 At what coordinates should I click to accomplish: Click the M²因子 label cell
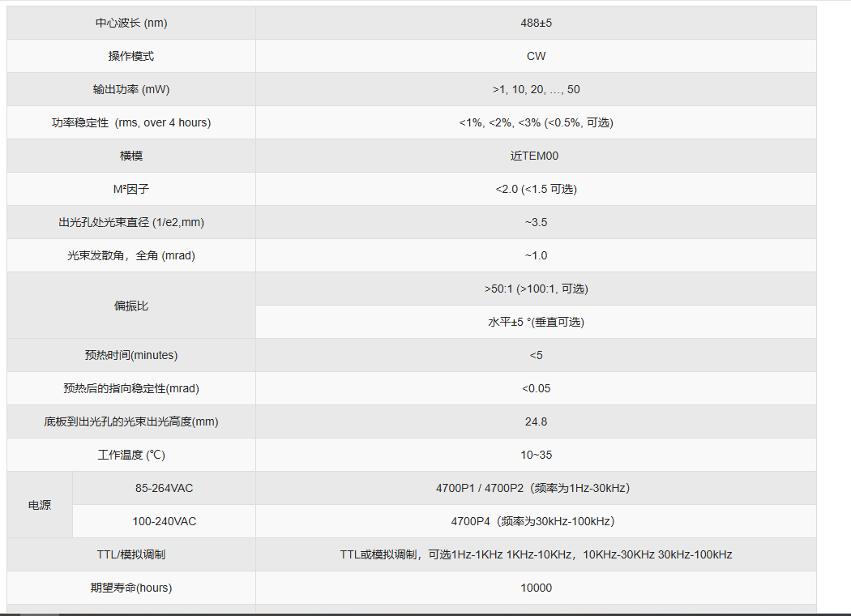[131, 189]
